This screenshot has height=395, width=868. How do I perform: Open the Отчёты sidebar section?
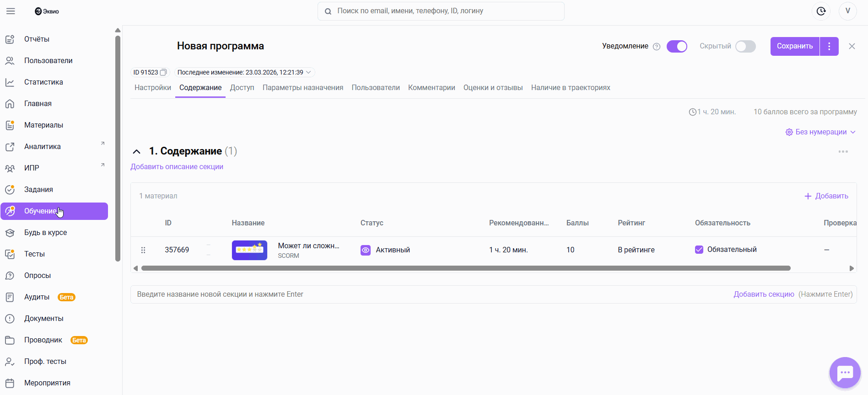point(37,39)
